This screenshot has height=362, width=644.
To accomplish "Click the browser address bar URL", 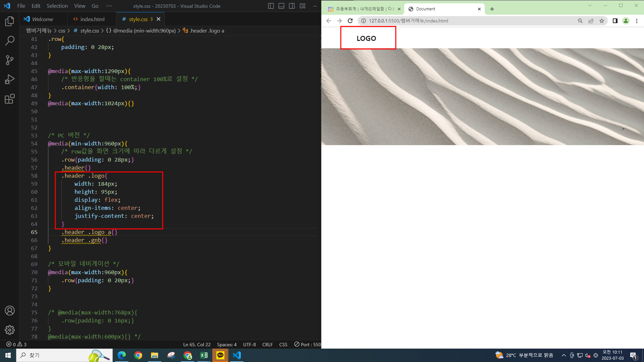I will pyautogui.click(x=408, y=21).
